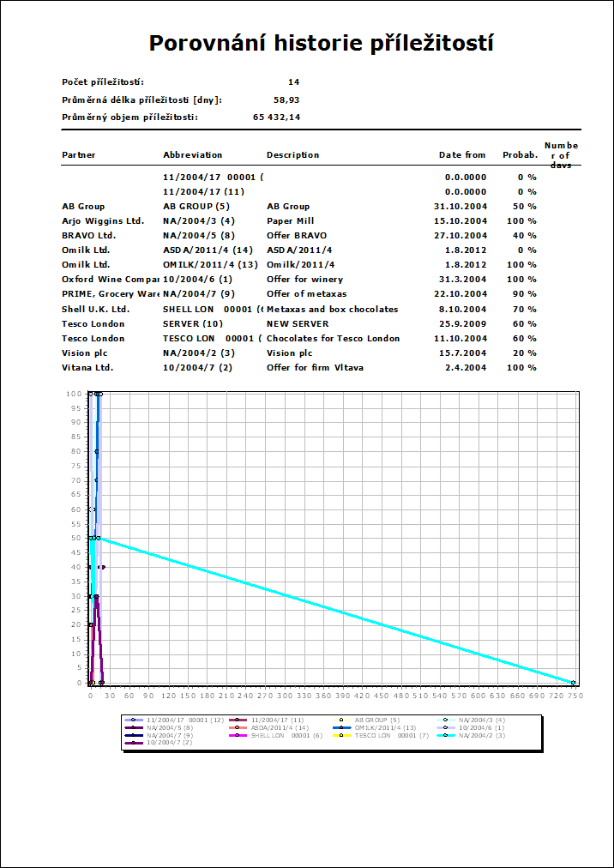Viewport: 614px width, 868px height.
Task: Click probability 20 % for Vision plc
Action: pyautogui.click(x=526, y=353)
